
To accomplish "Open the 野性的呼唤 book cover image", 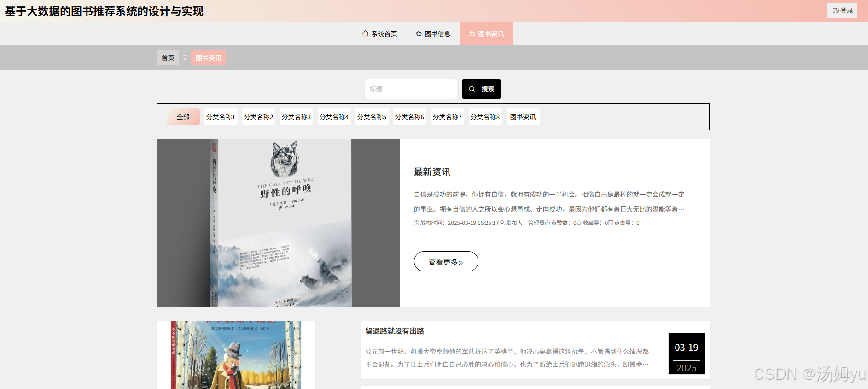I will pyautogui.click(x=279, y=223).
